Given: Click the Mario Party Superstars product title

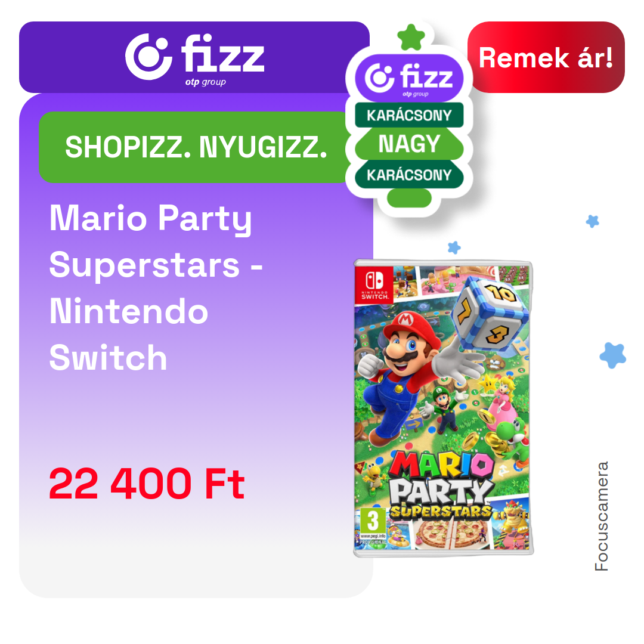Looking at the screenshot, I should click(x=156, y=288).
